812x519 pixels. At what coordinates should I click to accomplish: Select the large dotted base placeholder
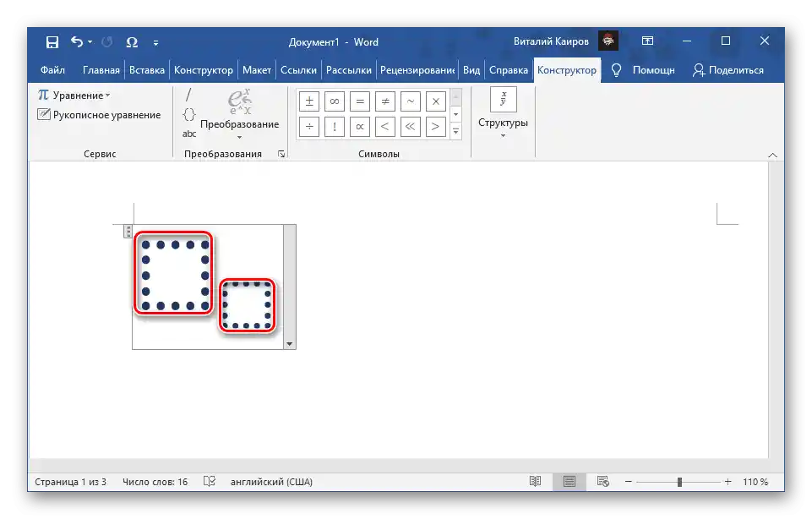pyautogui.click(x=173, y=273)
